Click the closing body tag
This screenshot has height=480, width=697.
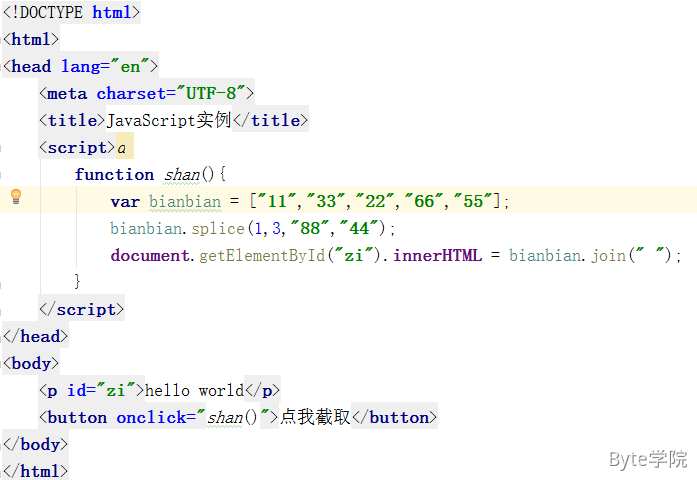(35, 444)
